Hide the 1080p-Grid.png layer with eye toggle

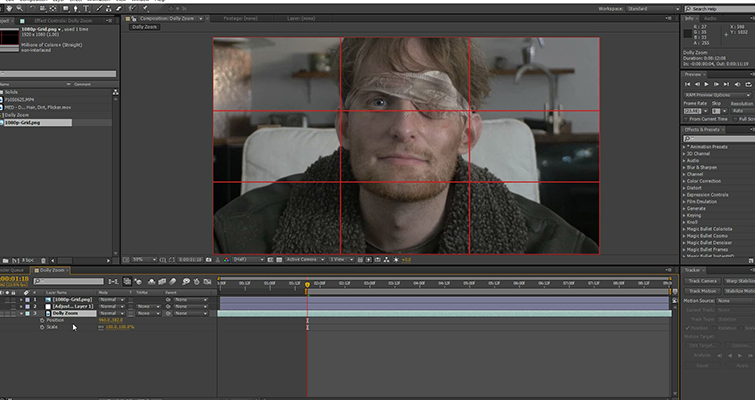[4, 298]
